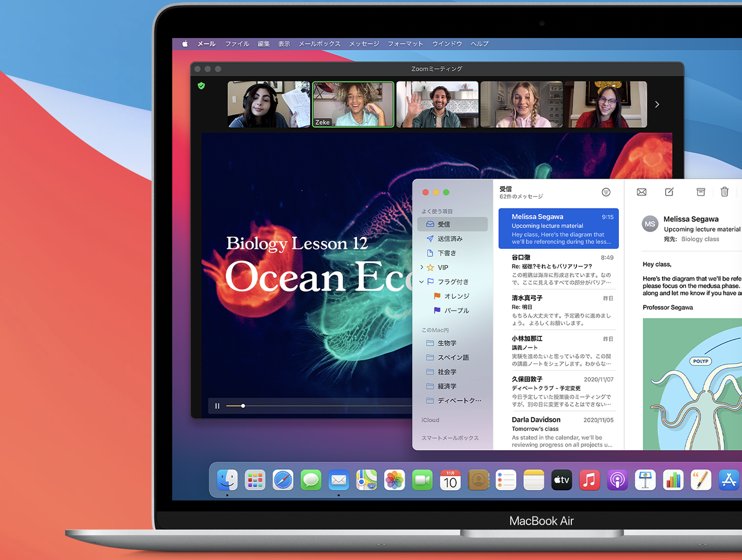Image resolution: width=742 pixels, height=560 pixels.
Task: Open App Store from the Dock
Action: pyautogui.click(x=729, y=480)
